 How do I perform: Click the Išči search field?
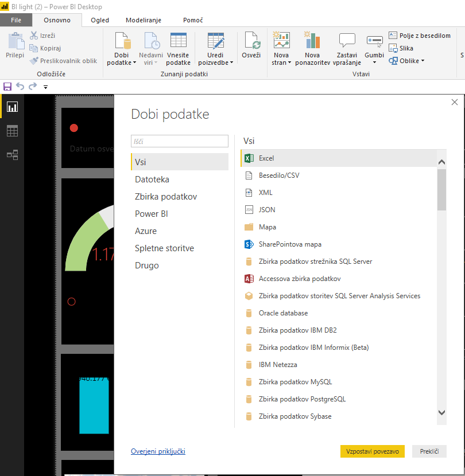click(180, 141)
